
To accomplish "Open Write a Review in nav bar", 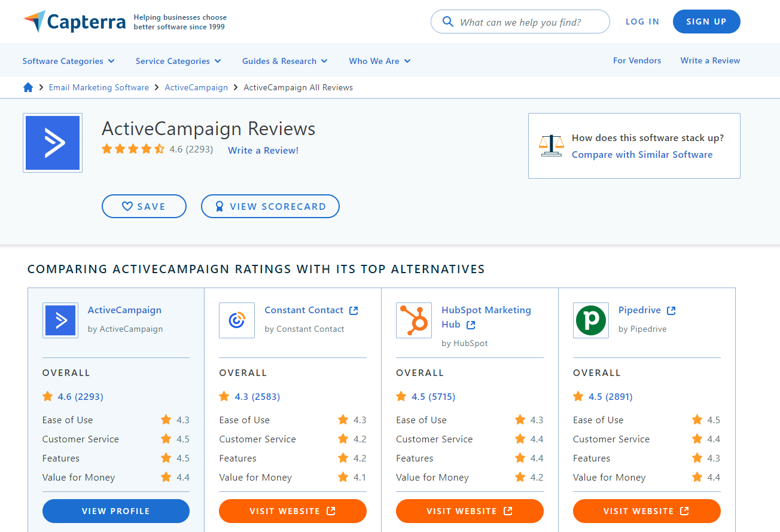I will pos(710,60).
